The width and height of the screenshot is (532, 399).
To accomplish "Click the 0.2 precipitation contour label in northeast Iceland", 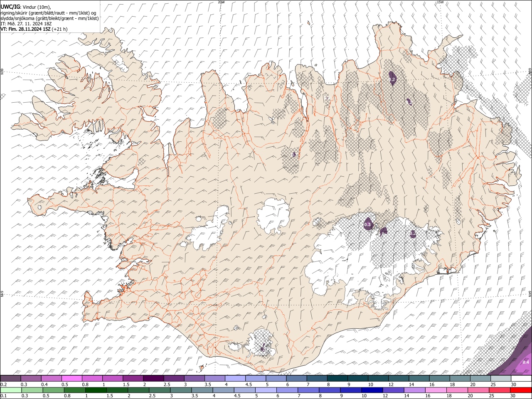I will tap(392, 79).
